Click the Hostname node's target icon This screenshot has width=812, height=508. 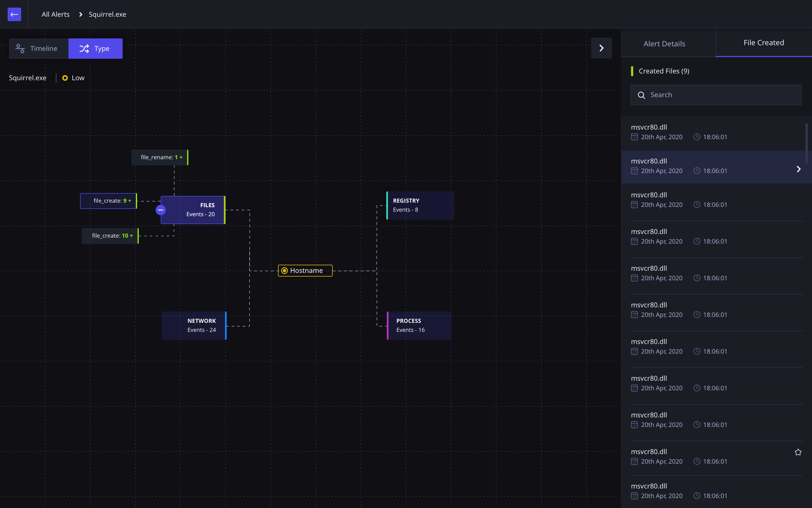coord(284,271)
